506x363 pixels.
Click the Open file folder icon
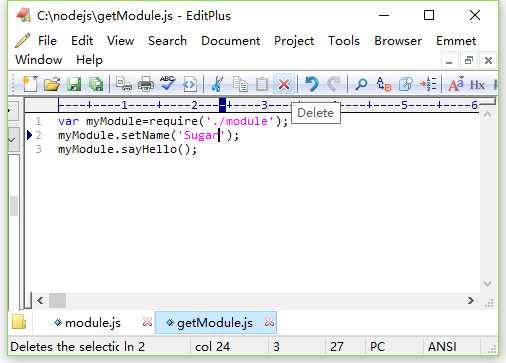(52, 84)
